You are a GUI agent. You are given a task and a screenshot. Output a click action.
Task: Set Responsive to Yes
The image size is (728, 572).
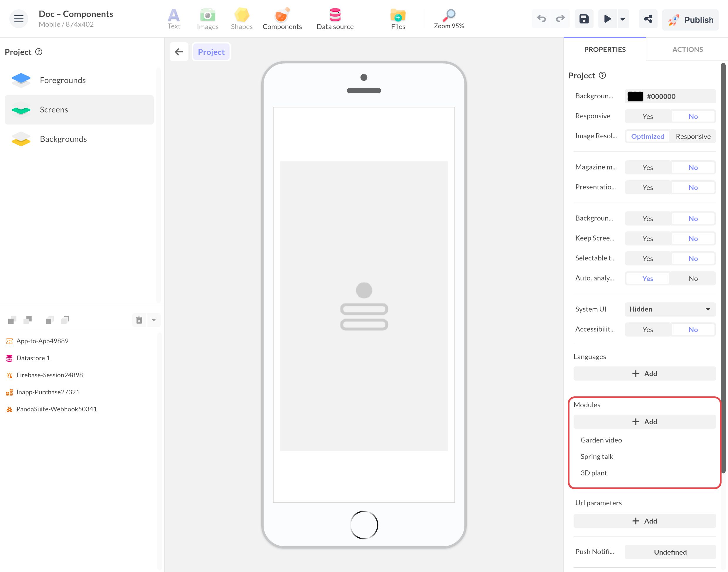(x=647, y=117)
